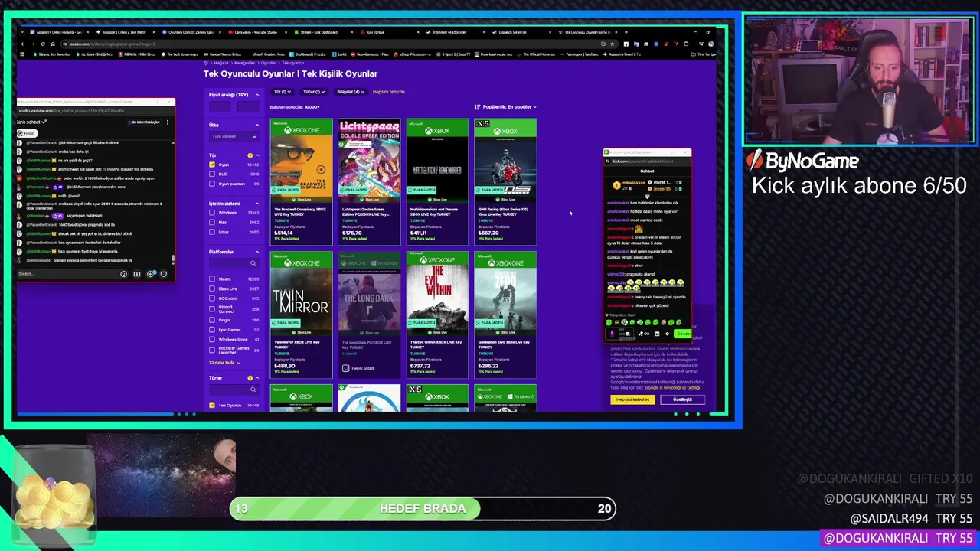
Task: Open the RiMS Racing game card
Action: [505, 182]
